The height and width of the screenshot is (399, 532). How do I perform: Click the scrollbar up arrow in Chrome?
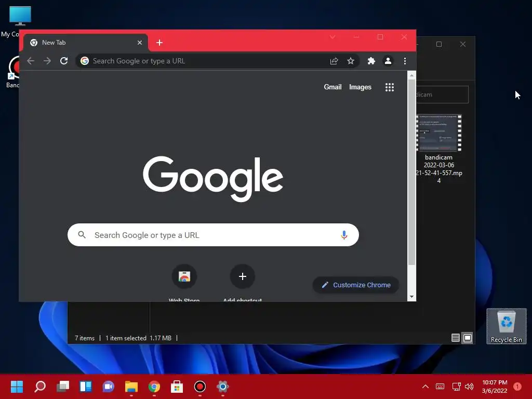coord(411,75)
